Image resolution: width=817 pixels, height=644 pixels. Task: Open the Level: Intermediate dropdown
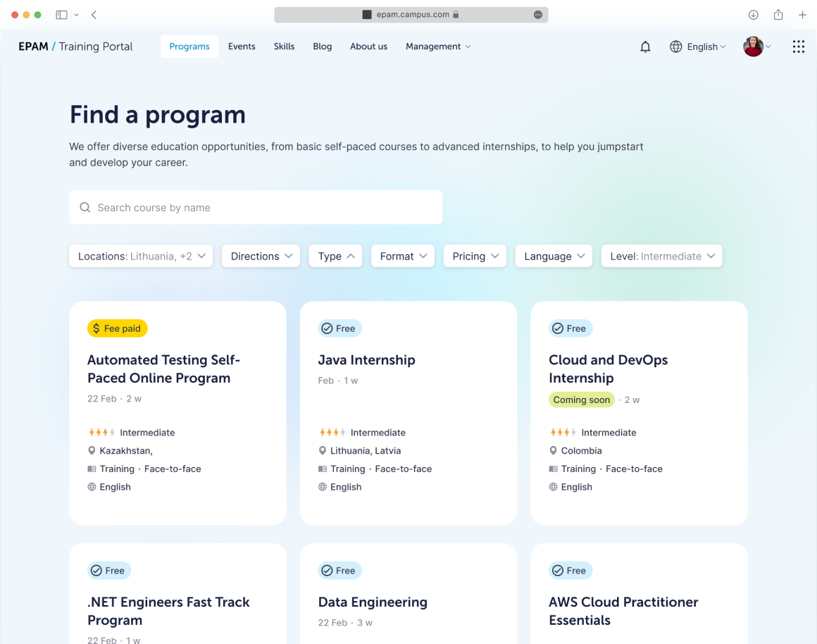point(661,256)
